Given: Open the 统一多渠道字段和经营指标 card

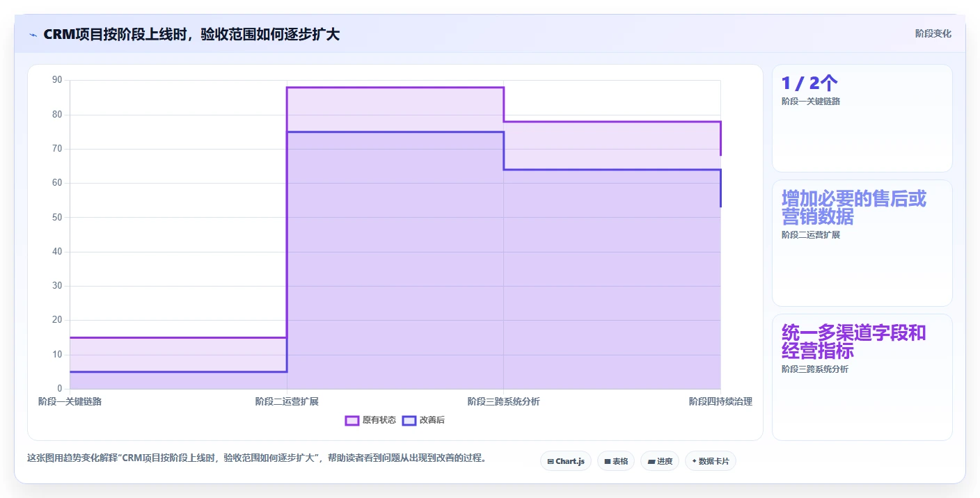Looking at the screenshot, I should coord(862,377).
